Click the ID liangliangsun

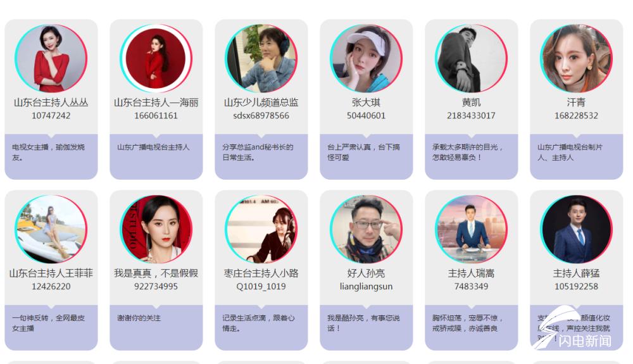pyautogui.click(x=366, y=286)
